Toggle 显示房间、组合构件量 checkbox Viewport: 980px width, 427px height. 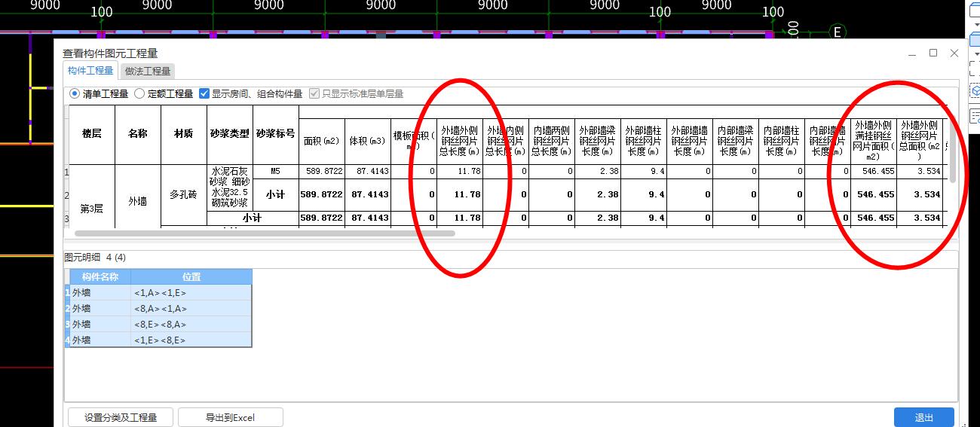coord(250,94)
